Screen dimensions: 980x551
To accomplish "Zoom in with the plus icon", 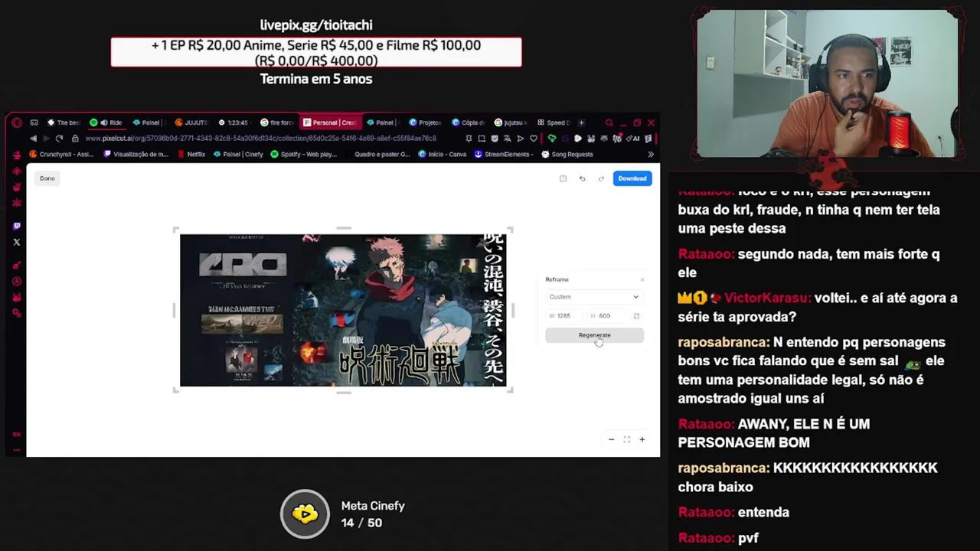I will point(642,439).
